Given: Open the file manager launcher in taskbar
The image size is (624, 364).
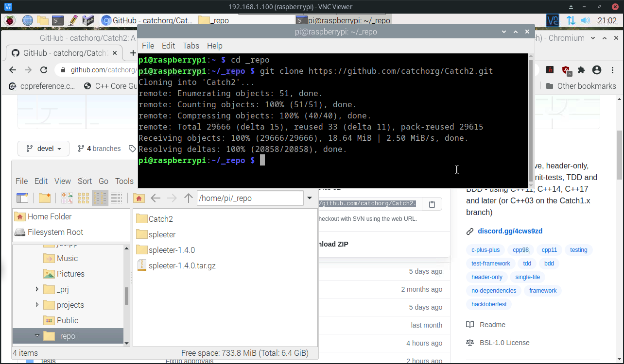Looking at the screenshot, I should (43, 20).
